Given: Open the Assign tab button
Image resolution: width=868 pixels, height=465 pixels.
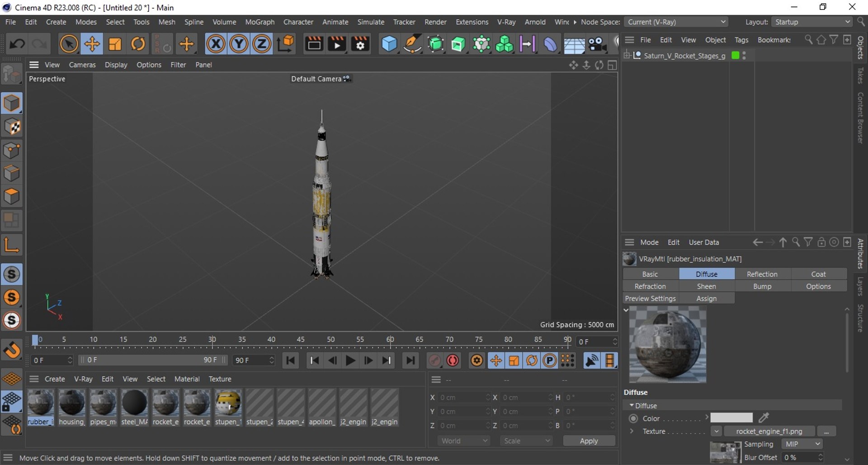Looking at the screenshot, I should (x=706, y=299).
